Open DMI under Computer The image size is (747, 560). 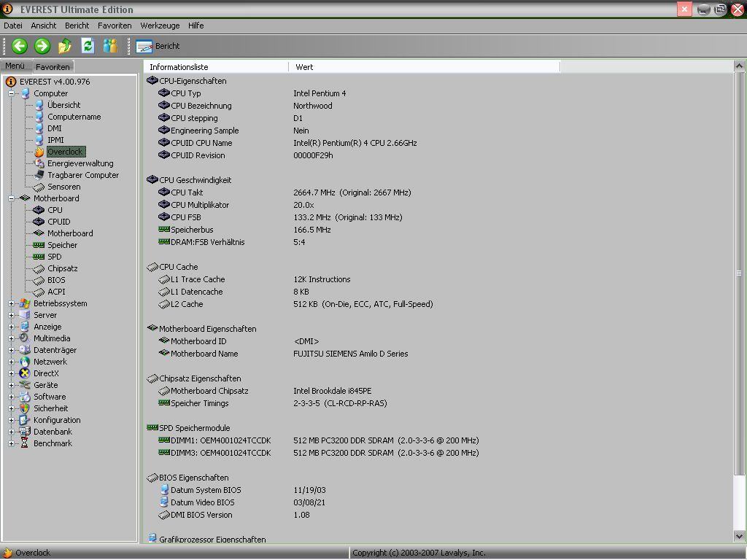54,128
